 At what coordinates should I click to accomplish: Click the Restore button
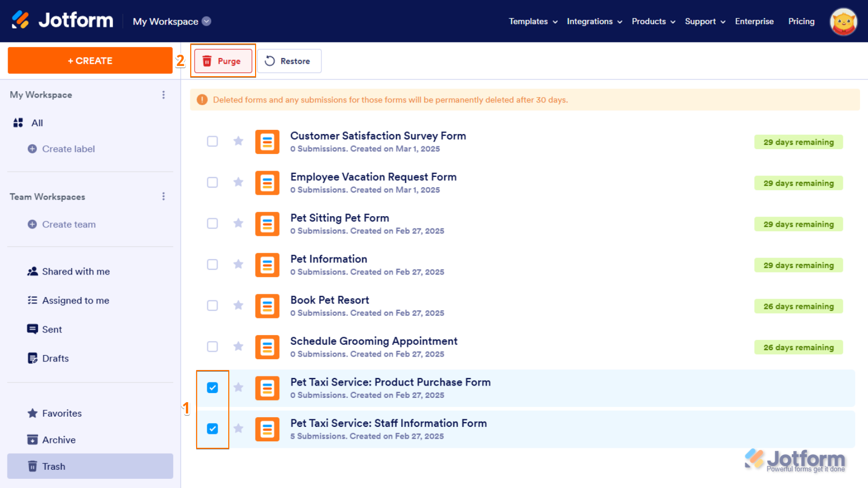[289, 61]
